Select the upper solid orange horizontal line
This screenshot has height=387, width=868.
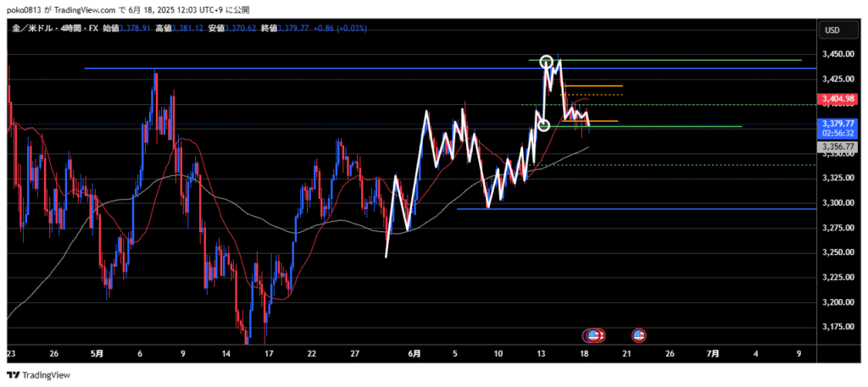click(x=593, y=86)
